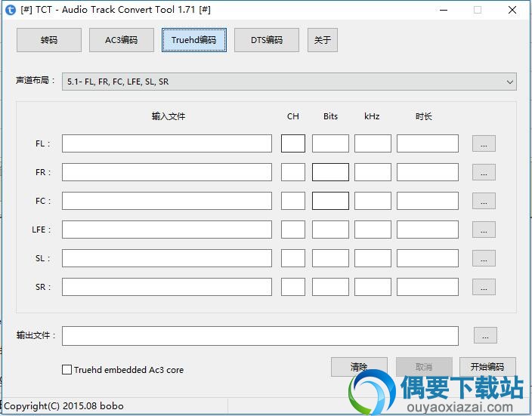The image size is (532, 416).
Task: Click the SL row 时长 duration field
Action: (428, 258)
